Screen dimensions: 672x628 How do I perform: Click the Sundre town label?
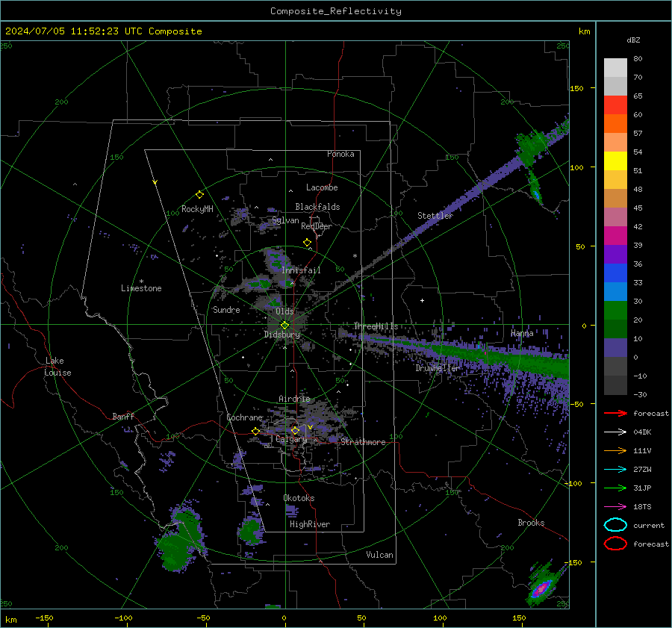226,310
